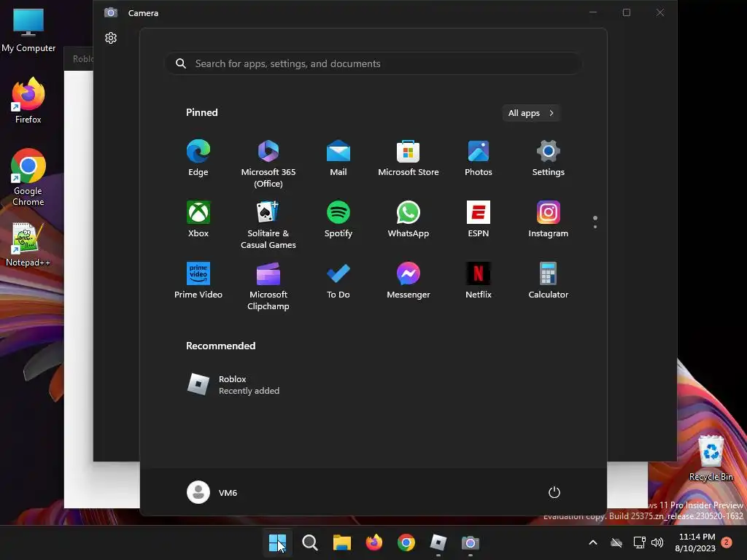
Task: Click the Start button on taskbar
Action: point(278,542)
